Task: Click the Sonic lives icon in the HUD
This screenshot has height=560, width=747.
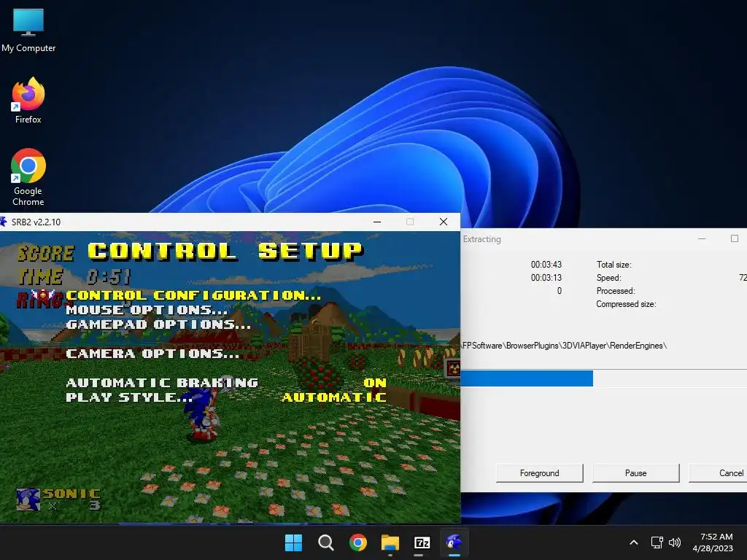Action: [28, 499]
